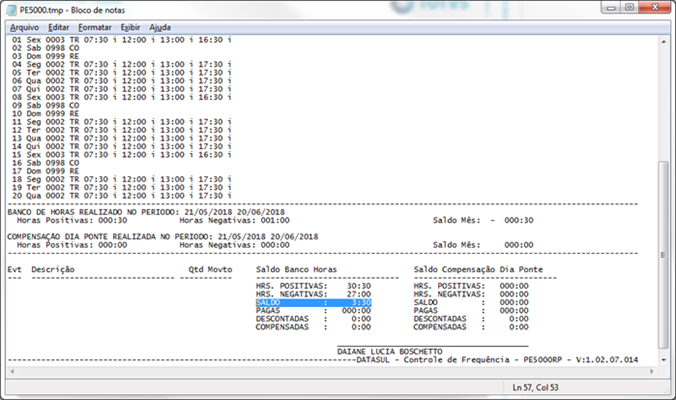This screenshot has height=400, width=676.
Task: Click the vertical scrollbar down arrow
Action: (663, 360)
